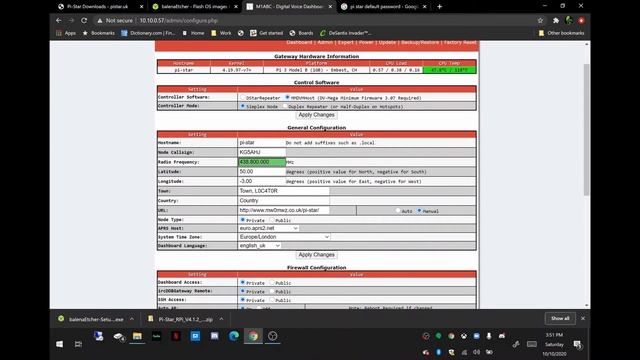Open the Boards bookmark
This screenshot has height=360, width=640.
point(301,33)
